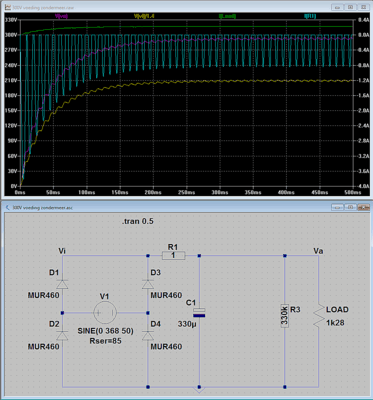The width and height of the screenshot is (373, 400).
Task: Select the V1 sine voltage source symbol
Action: click(x=105, y=313)
